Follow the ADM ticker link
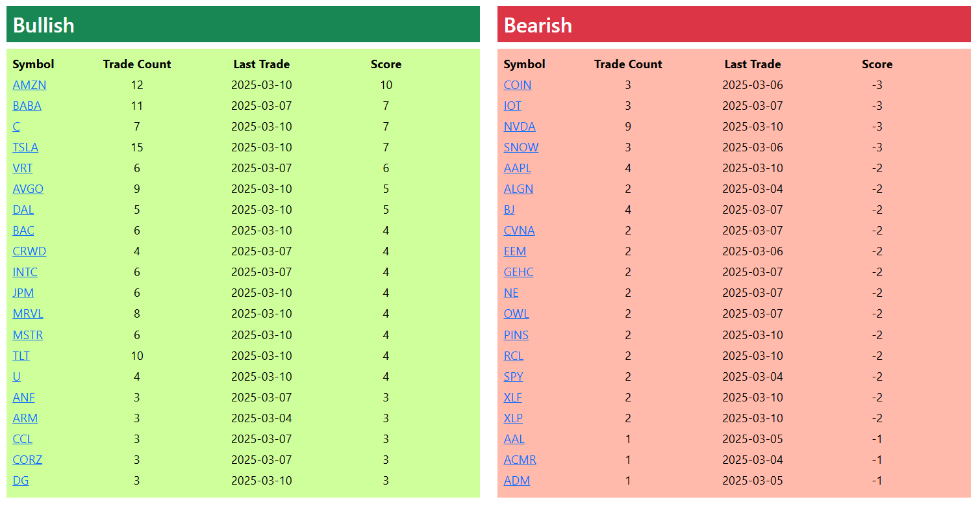980x508 pixels. [x=517, y=481]
